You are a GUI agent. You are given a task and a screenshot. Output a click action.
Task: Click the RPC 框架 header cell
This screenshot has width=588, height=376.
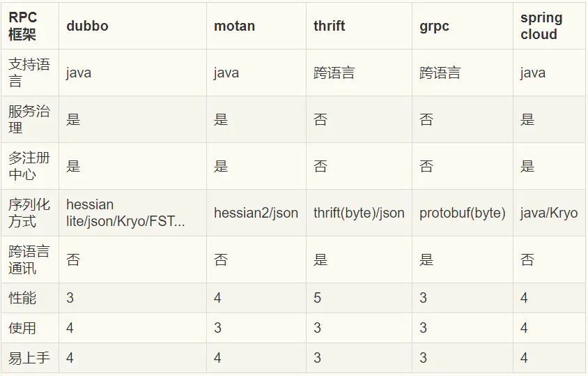[x=22, y=26]
